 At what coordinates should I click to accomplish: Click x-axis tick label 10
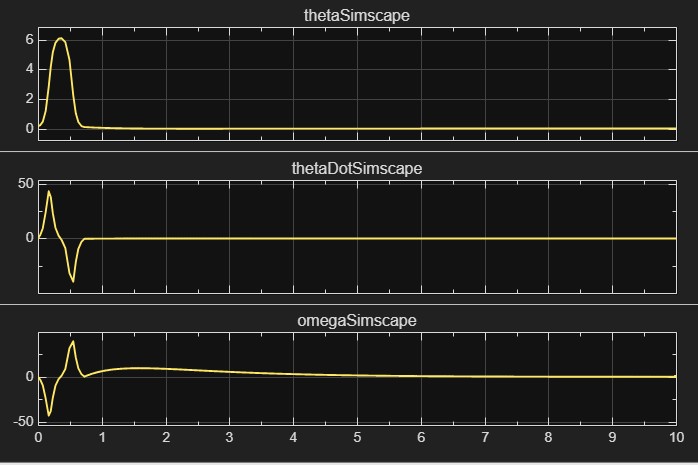pos(676,437)
